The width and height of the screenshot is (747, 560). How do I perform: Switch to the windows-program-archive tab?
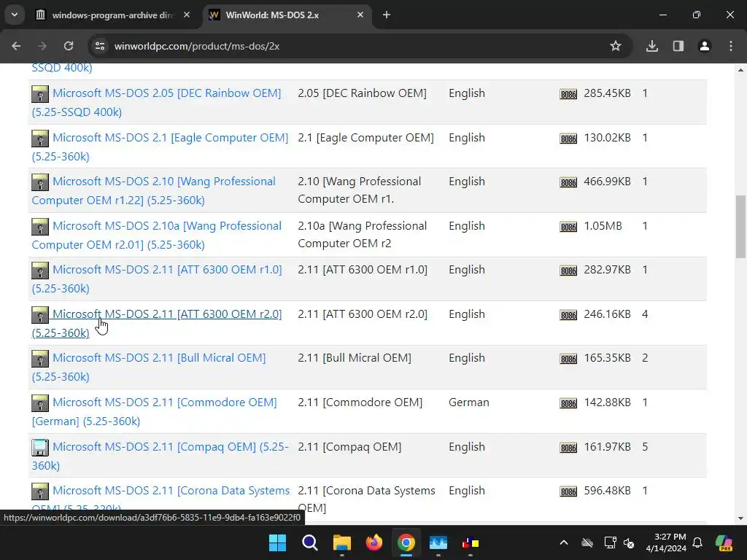(113, 15)
